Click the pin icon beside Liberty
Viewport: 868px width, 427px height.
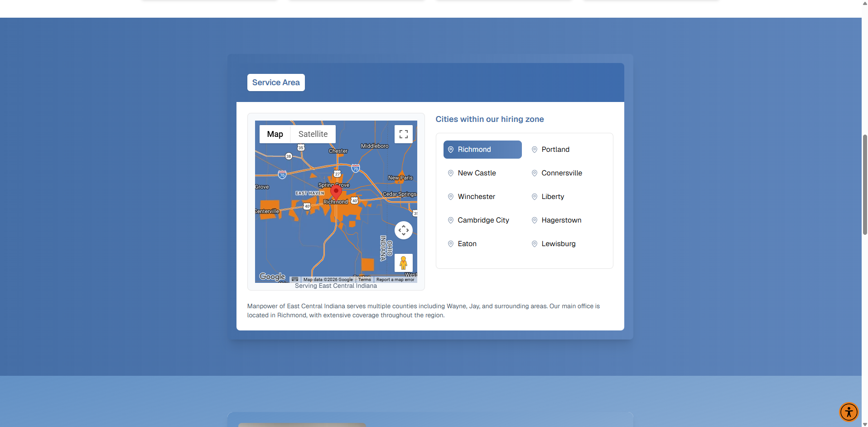(535, 197)
